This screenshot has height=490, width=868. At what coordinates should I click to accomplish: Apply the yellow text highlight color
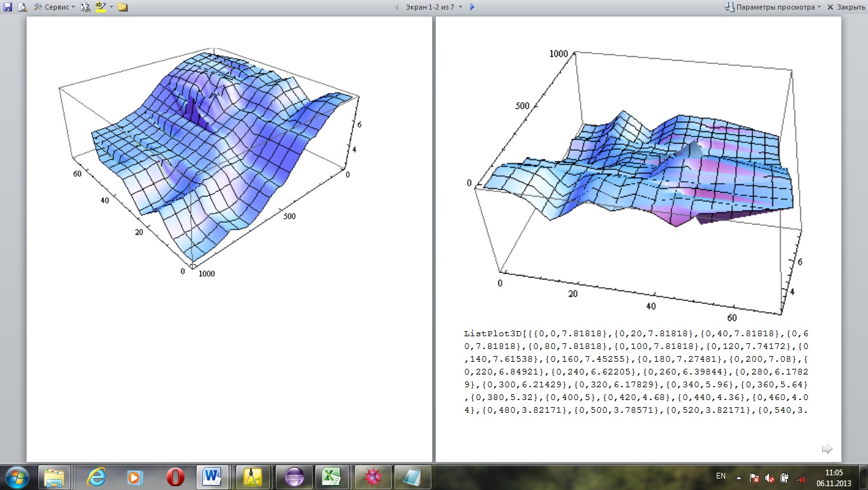[x=100, y=7]
